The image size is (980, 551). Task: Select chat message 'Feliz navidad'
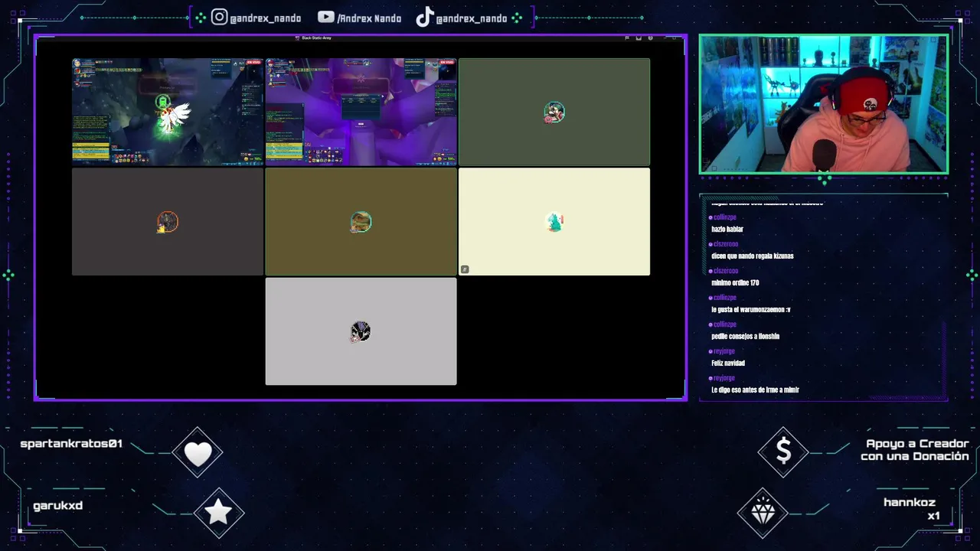point(728,363)
